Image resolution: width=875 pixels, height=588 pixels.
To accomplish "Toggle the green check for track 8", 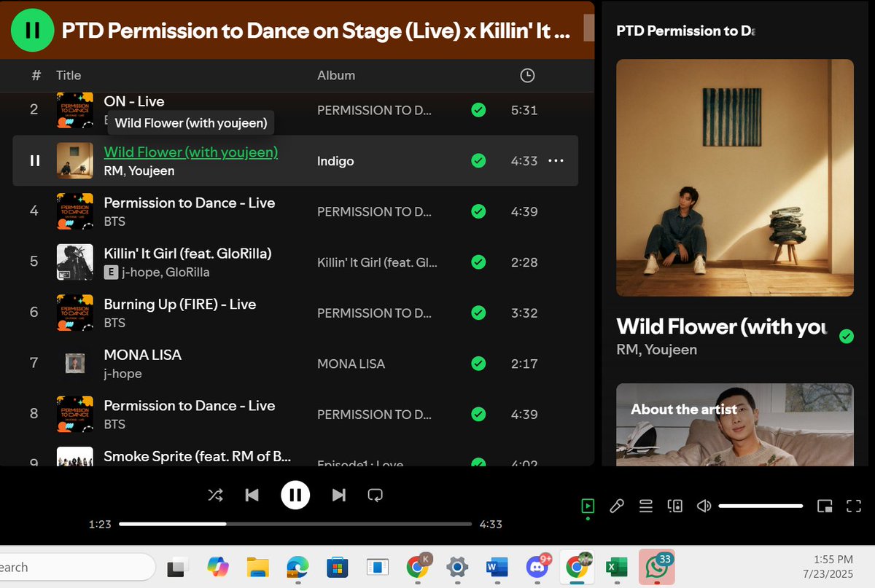I will 478,414.
